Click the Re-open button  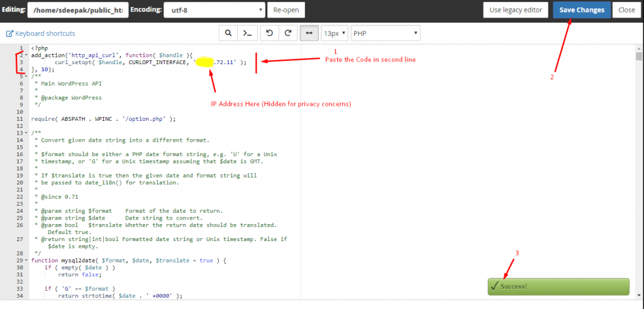point(286,10)
